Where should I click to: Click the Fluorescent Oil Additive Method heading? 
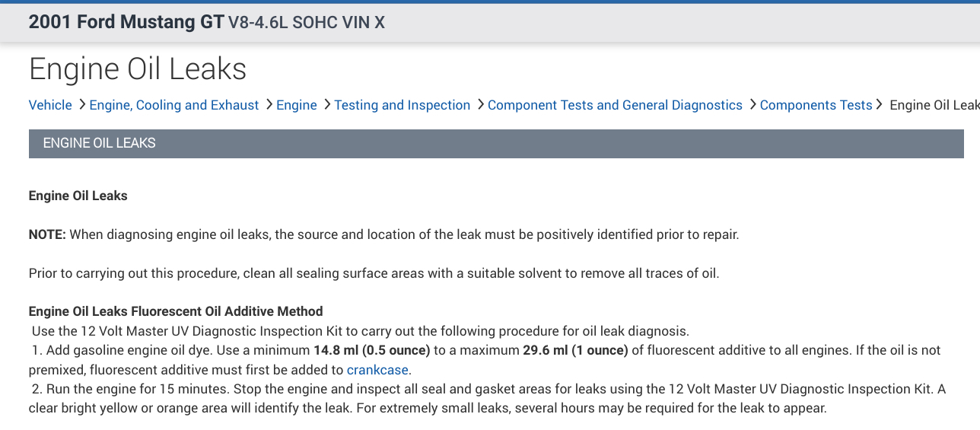click(x=176, y=311)
